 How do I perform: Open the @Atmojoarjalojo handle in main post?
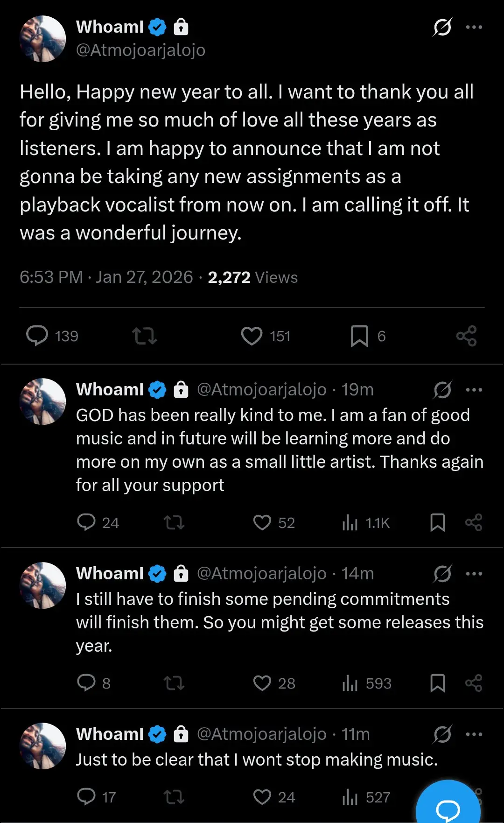coord(140,50)
